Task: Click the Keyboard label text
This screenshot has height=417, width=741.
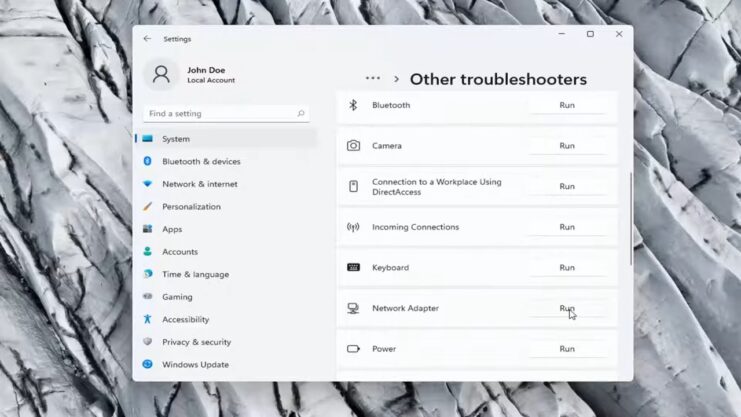Action: point(390,268)
